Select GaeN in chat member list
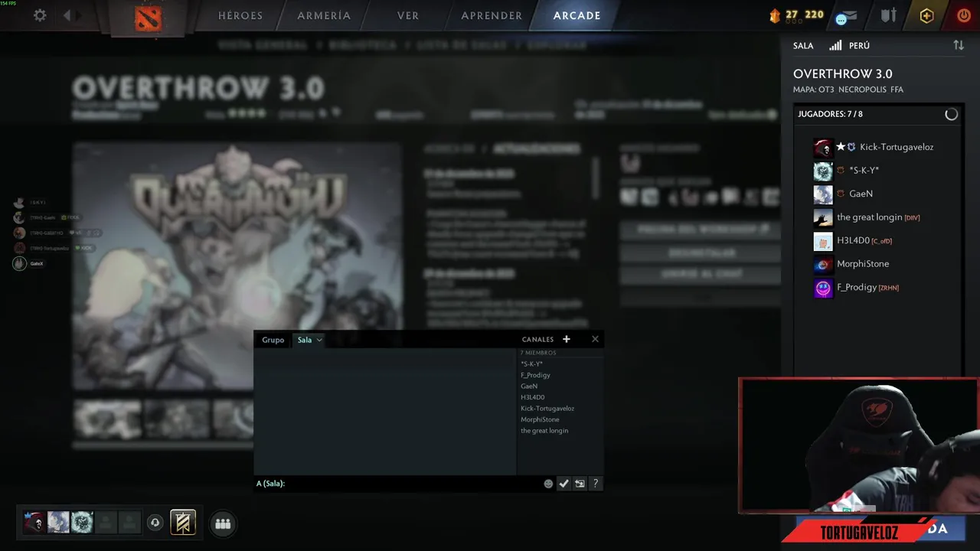 point(529,386)
